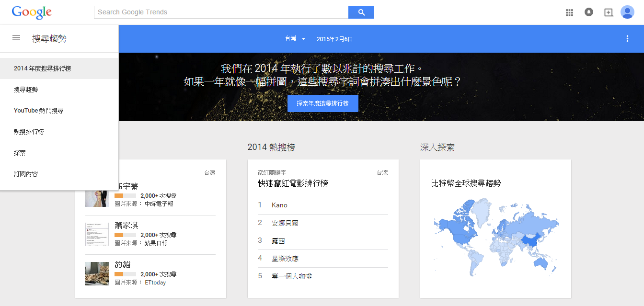Choose 探索 from the sidebar

tap(59, 153)
